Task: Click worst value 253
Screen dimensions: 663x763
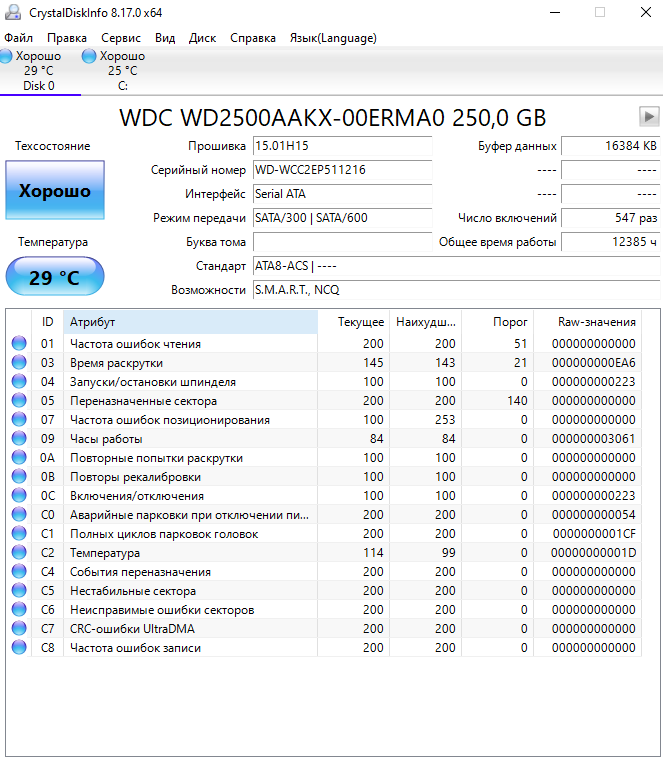Action: tap(445, 420)
